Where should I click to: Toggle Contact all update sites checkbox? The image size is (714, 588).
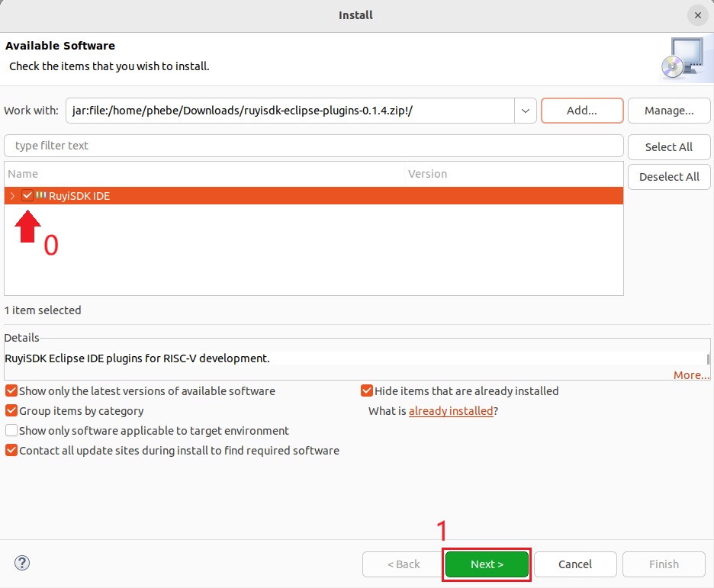[11, 450]
